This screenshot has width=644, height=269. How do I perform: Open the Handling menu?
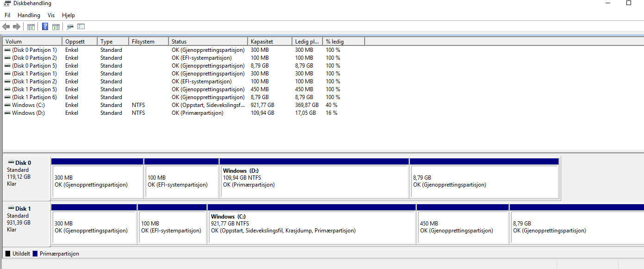click(29, 15)
